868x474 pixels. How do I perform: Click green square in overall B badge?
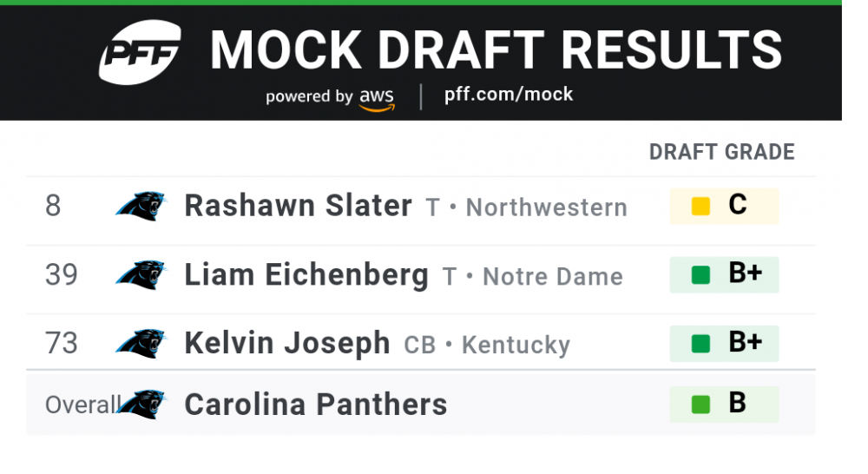(700, 405)
